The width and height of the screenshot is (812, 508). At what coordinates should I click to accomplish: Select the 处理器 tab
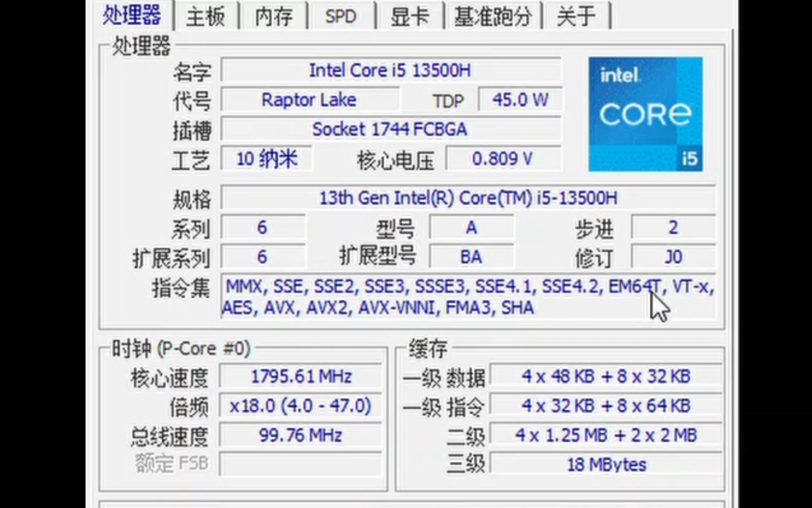[132, 16]
